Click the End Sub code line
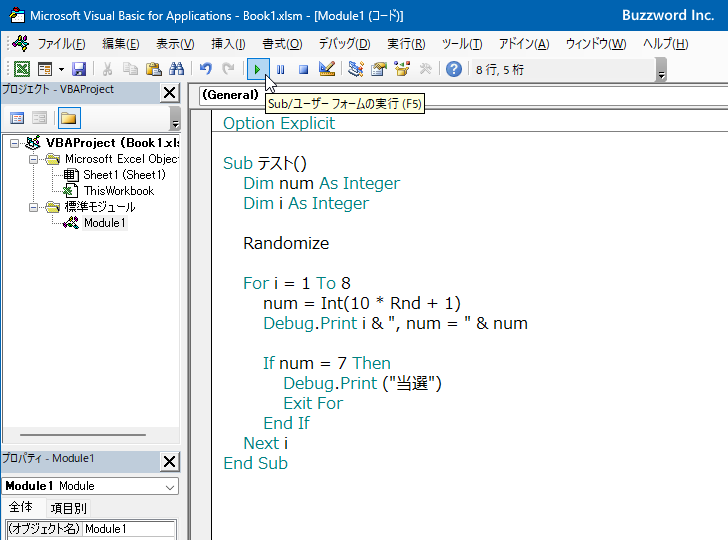This screenshot has width=728, height=540. tap(255, 463)
